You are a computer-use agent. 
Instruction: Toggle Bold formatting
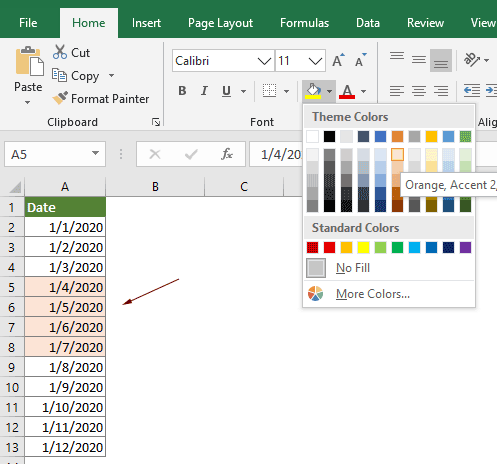tap(182, 91)
